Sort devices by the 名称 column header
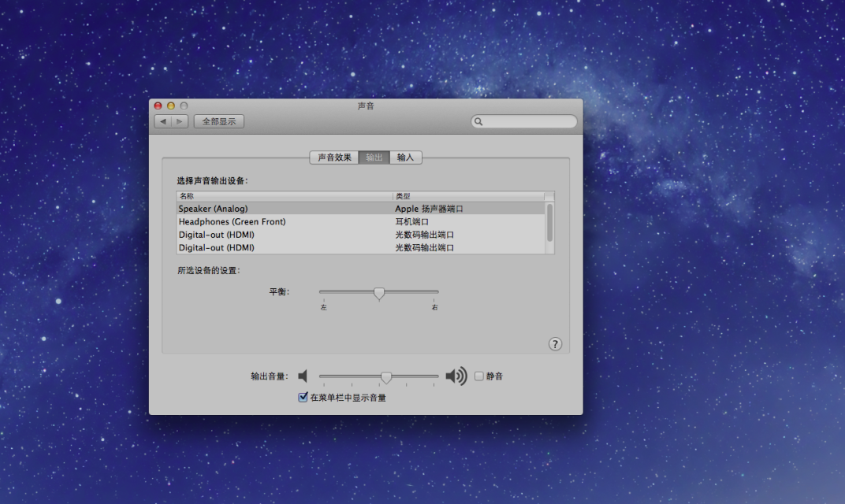Screen dimensions: 845x504 (x=284, y=196)
